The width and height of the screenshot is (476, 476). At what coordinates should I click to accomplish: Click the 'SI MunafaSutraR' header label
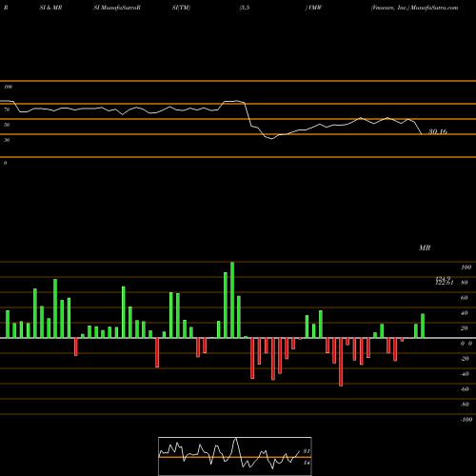coord(117,8)
